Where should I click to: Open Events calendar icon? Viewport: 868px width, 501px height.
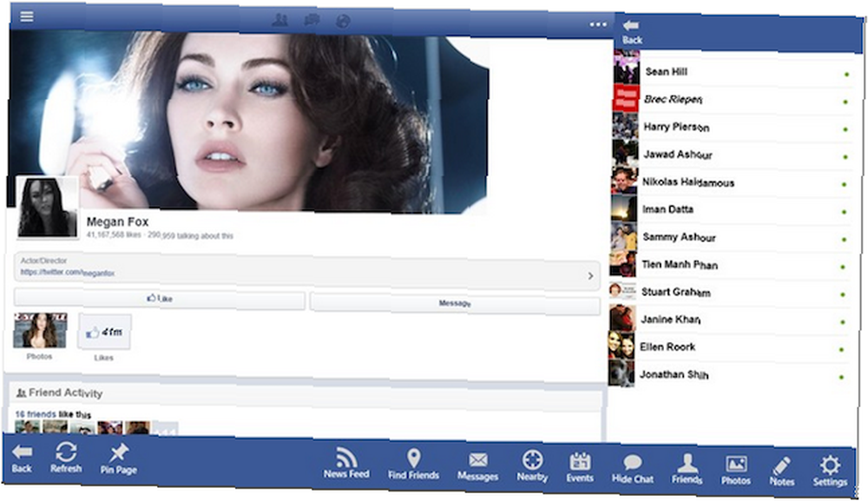pos(580,468)
